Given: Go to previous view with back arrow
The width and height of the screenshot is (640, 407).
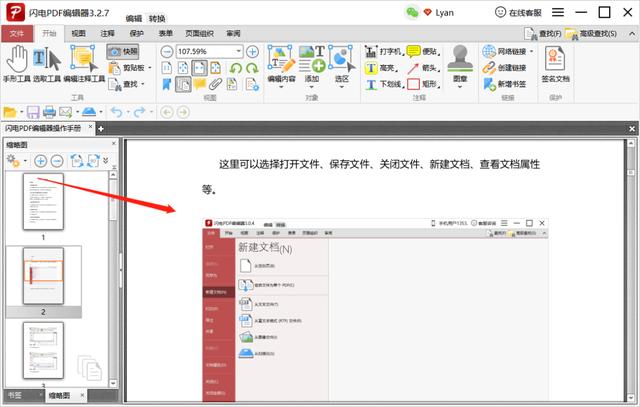Looking at the screenshot, I should [167, 112].
